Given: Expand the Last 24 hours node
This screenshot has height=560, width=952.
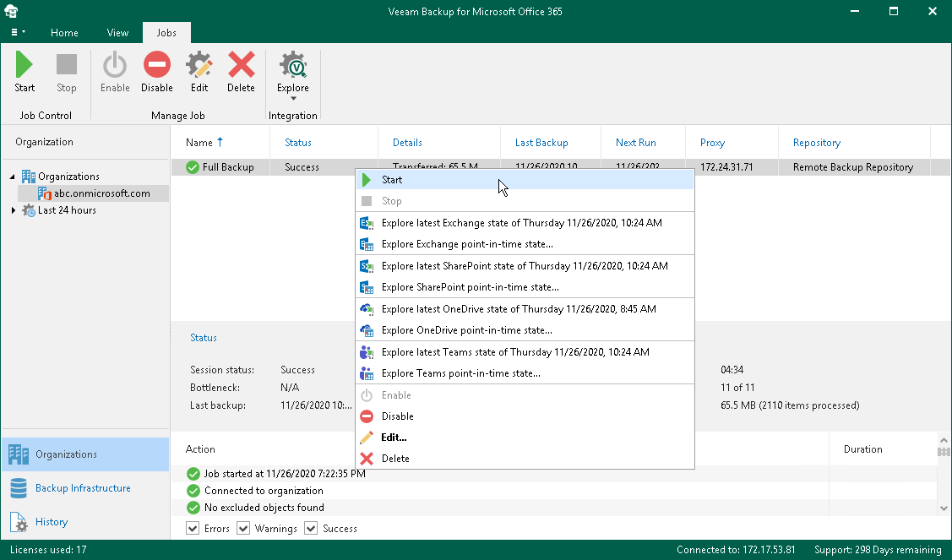Looking at the screenshot, I should (x=13, y=210).
